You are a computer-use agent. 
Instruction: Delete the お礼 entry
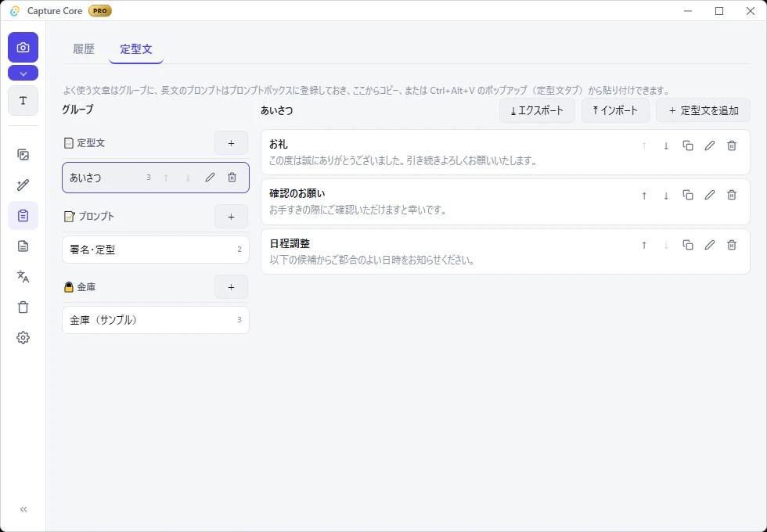[732, 146]
